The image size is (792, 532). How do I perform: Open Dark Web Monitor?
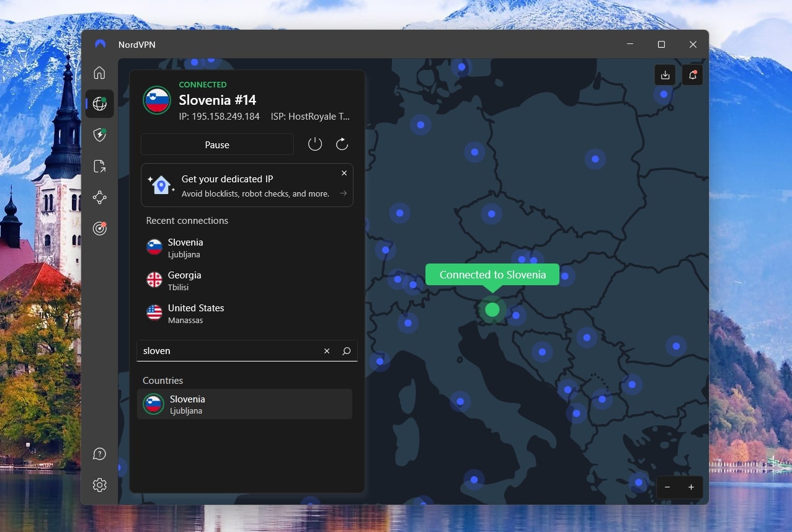pos(99,228)
